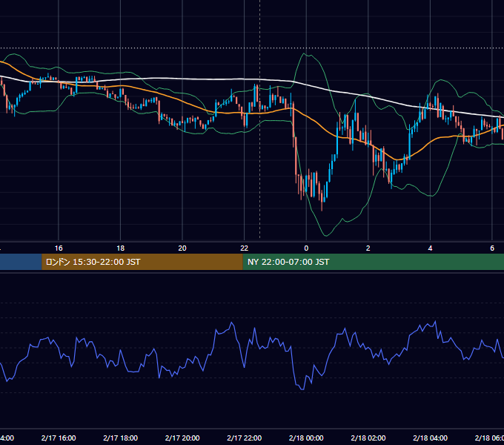This screenshot has width=504, height=445.
Task: Click the 18 hour label on the price chart axis
Action: [121, 248]
